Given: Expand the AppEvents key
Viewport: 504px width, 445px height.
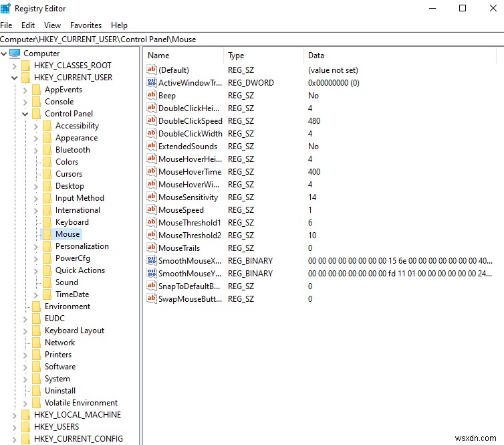Looking at the screenshot, I should point(25,90).
